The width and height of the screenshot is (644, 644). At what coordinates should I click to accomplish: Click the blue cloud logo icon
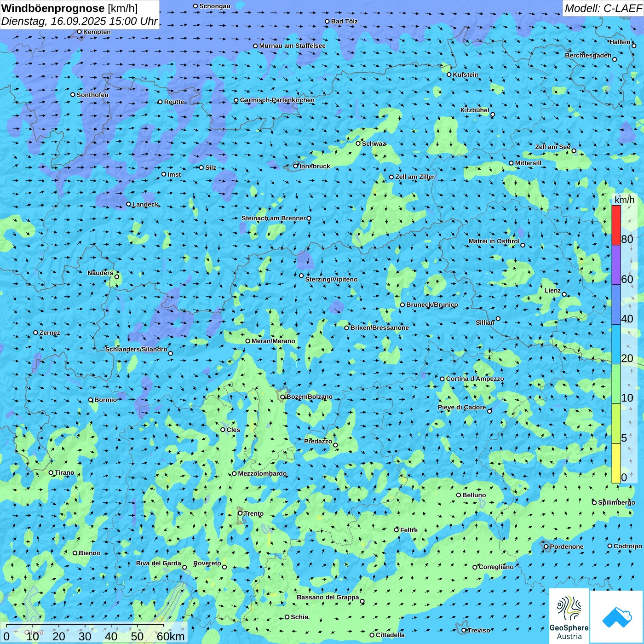[x=617, y=617]
